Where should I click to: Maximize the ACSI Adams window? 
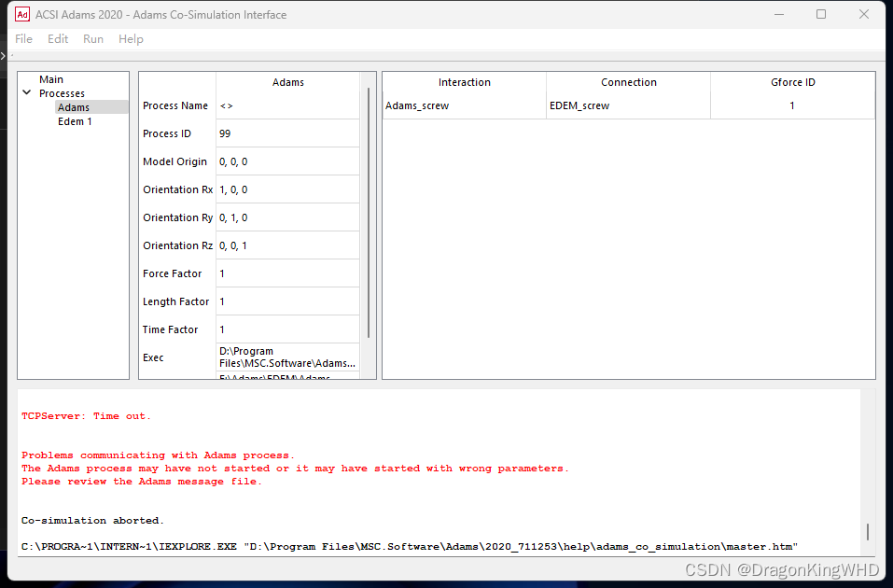(820, 14)
